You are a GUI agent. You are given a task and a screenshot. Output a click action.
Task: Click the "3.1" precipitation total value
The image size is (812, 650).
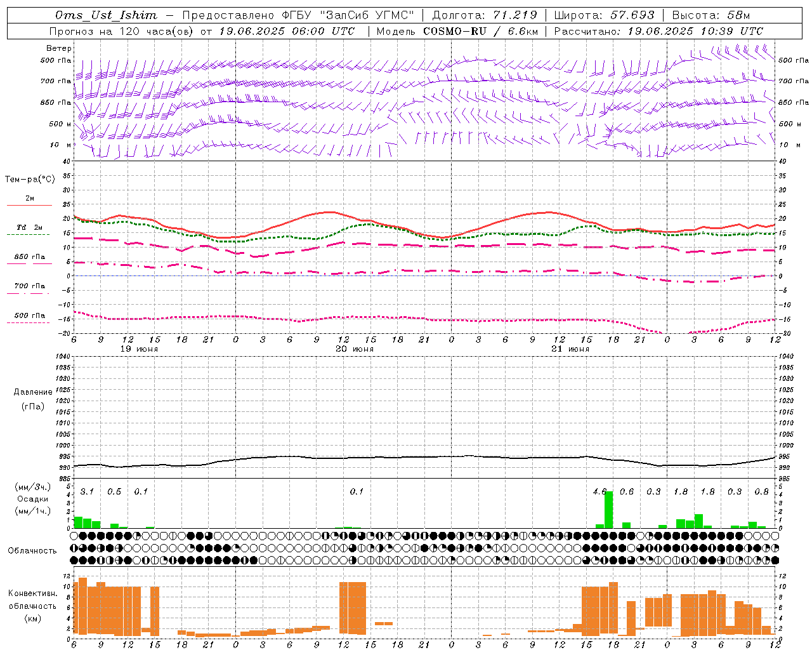pos(87,491)
